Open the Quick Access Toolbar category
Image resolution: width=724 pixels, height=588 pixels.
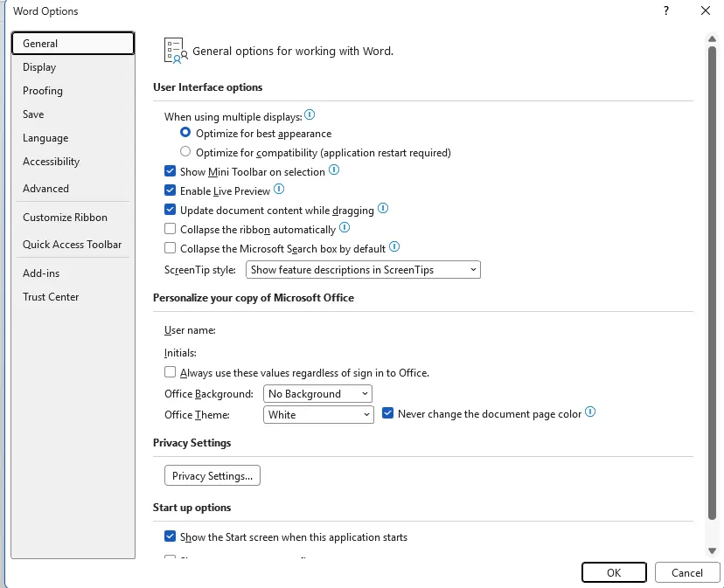73,245
